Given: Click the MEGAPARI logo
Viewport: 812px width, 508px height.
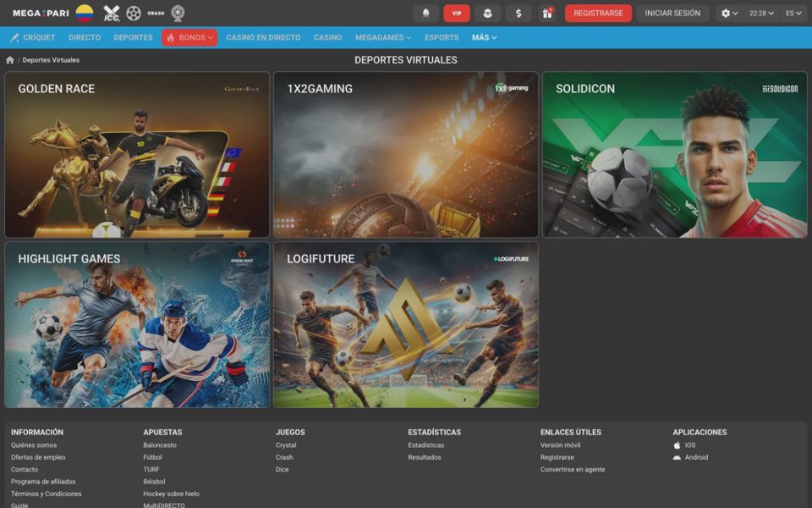Looking at the screenshot, I should coord(41,13).
